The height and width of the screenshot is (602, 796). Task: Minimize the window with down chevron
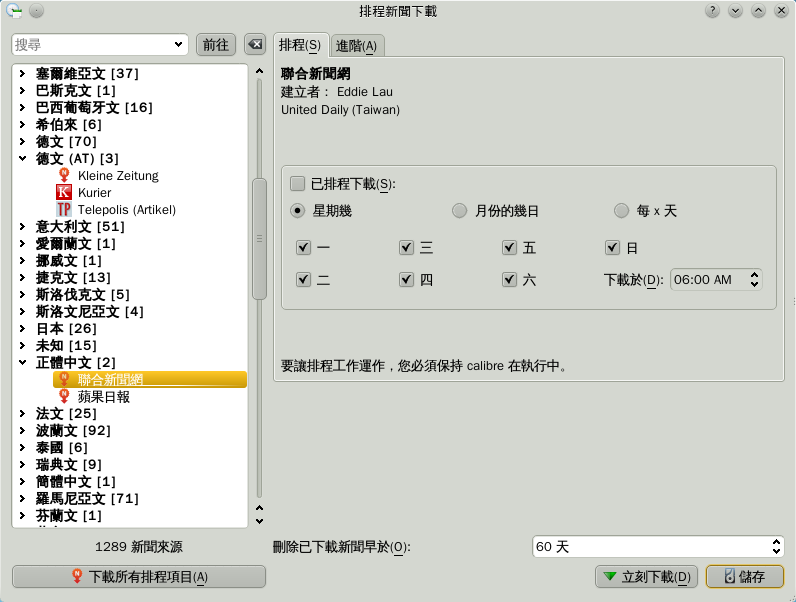tap(735, 11)
